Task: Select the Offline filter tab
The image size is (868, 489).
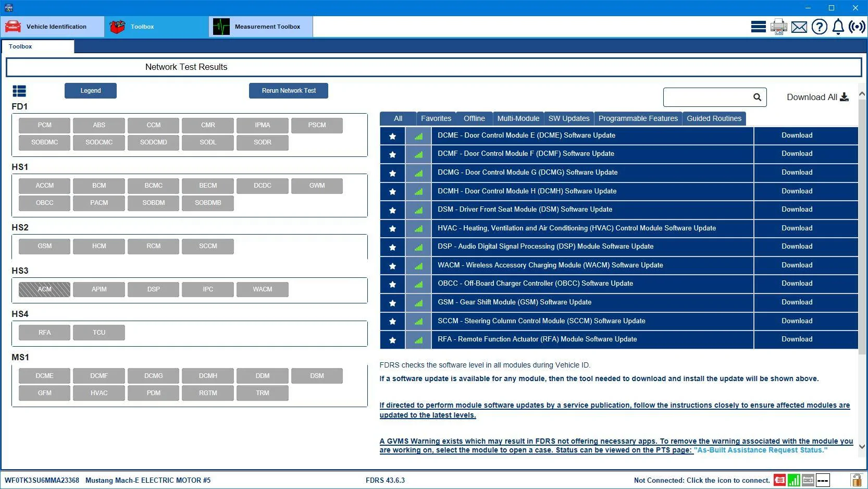Action: (x=474, y=118)
